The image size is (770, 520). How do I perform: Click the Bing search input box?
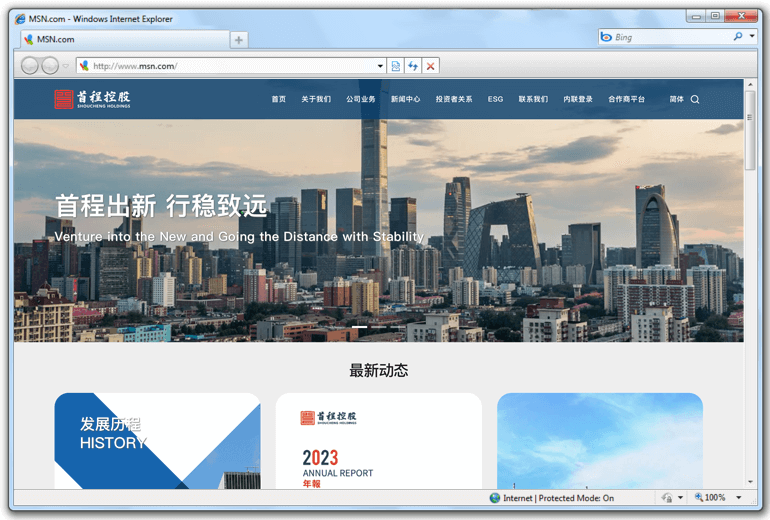672,37
